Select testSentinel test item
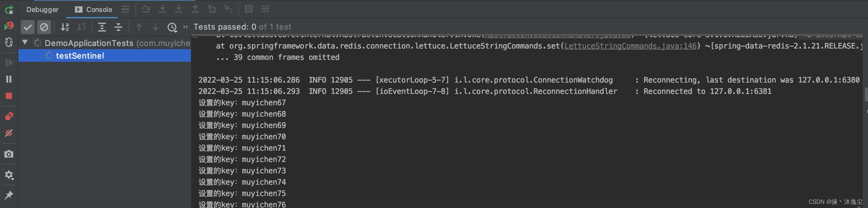The height and width of the screenshot is (208, 868). tap(105, 55)
